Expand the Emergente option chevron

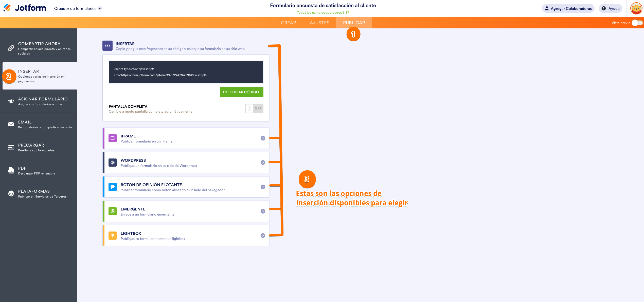click(263, 211)
